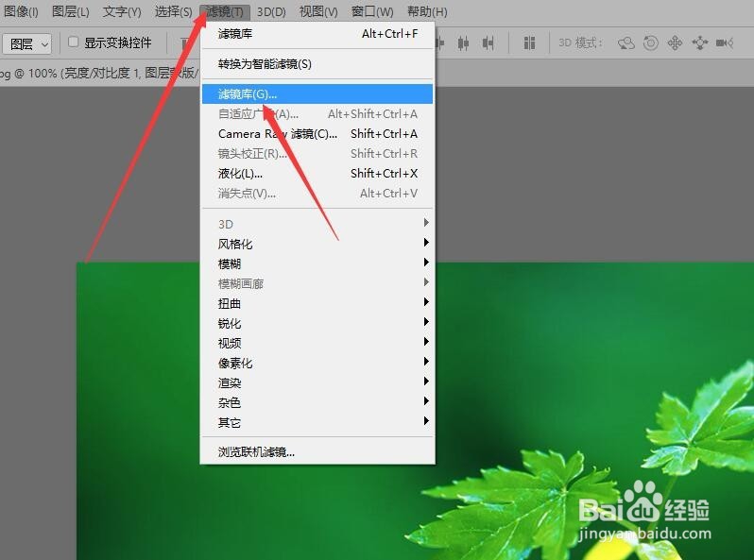Open the 3D(D) menu

[x=271, y=11]
